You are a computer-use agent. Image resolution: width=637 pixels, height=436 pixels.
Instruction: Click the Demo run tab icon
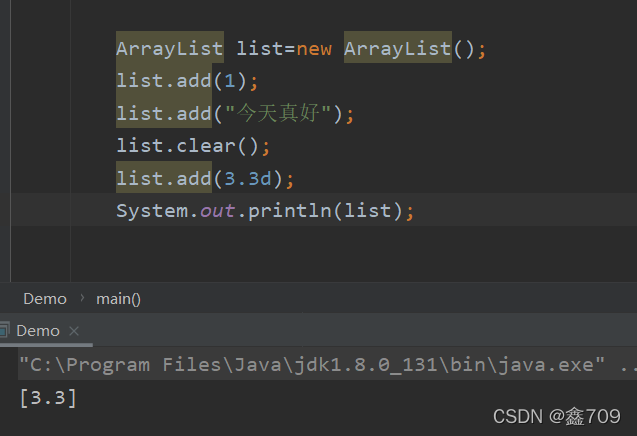(4, 330)
